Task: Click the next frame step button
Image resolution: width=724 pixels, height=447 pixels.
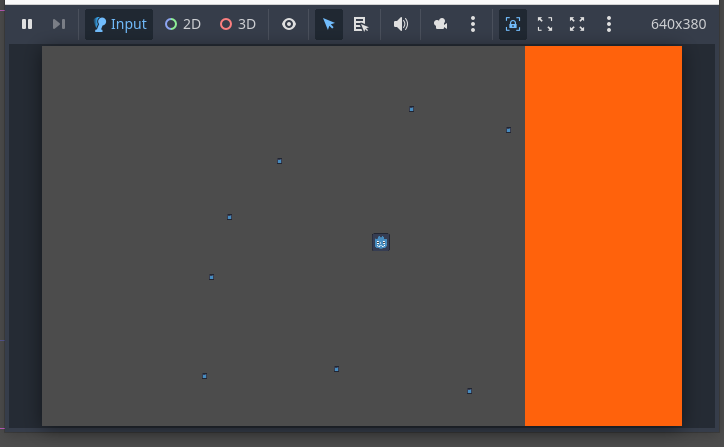Action: coord(59,24)
